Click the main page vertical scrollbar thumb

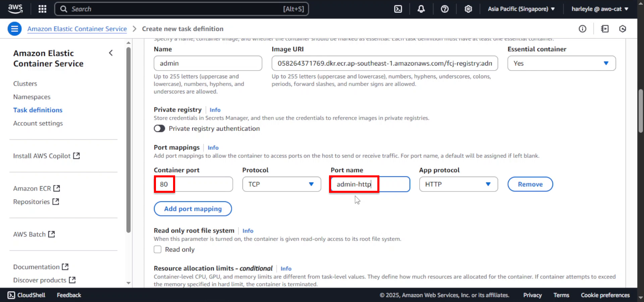tap(641, 111)
